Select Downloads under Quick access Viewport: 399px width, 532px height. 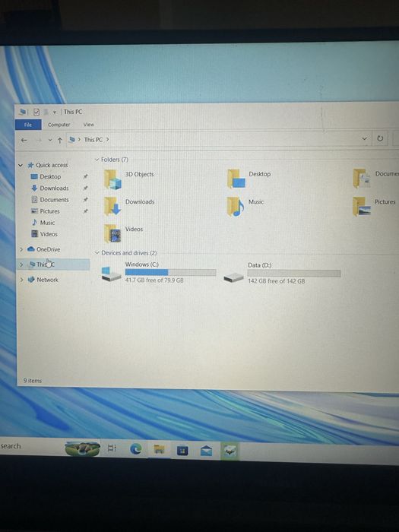54,188
